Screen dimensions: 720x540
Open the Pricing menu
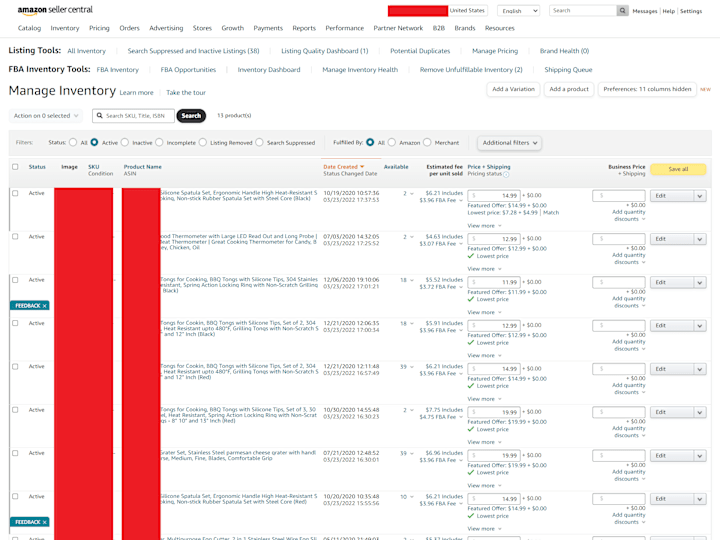[x=99, y=28]
